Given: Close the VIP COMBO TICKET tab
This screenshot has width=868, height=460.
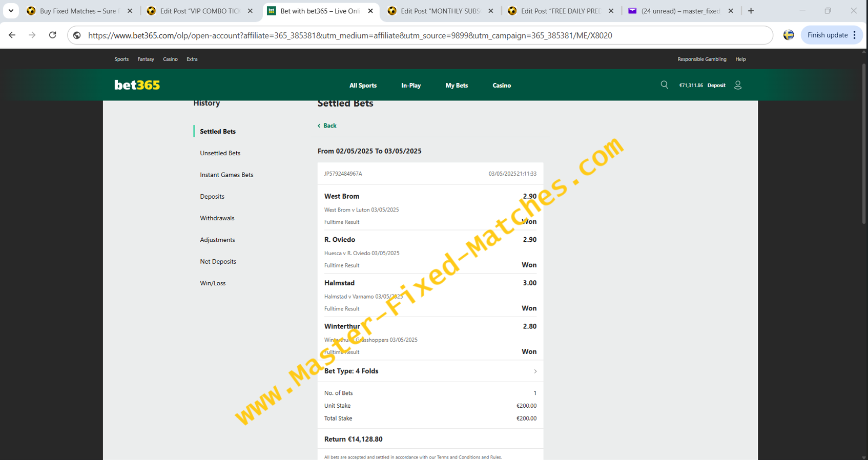Looking at the screenshot, I should point(250,11).
